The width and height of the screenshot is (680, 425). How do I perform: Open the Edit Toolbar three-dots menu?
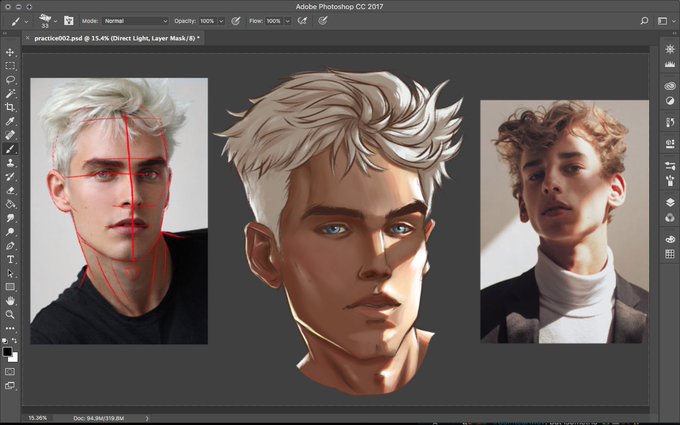[10, 328]
